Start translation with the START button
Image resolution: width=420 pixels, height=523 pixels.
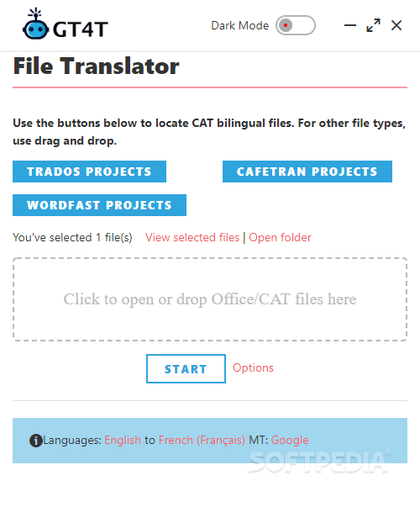[186, 368]
